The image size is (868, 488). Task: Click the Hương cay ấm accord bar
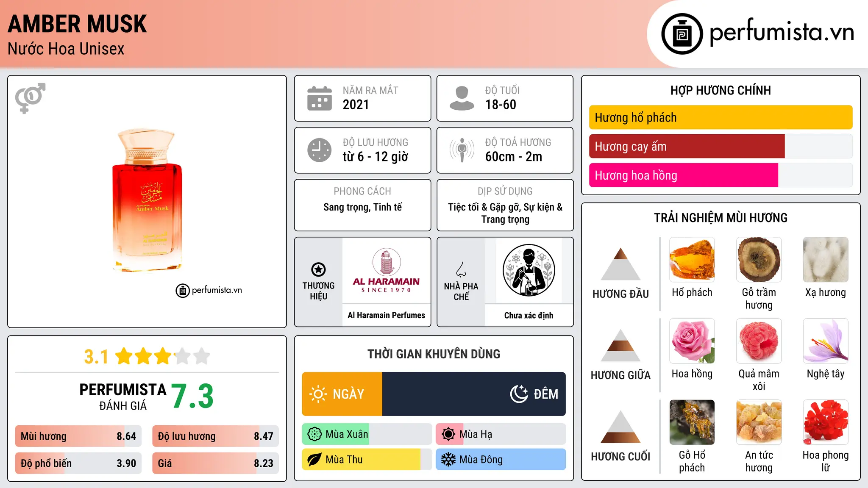721,146
